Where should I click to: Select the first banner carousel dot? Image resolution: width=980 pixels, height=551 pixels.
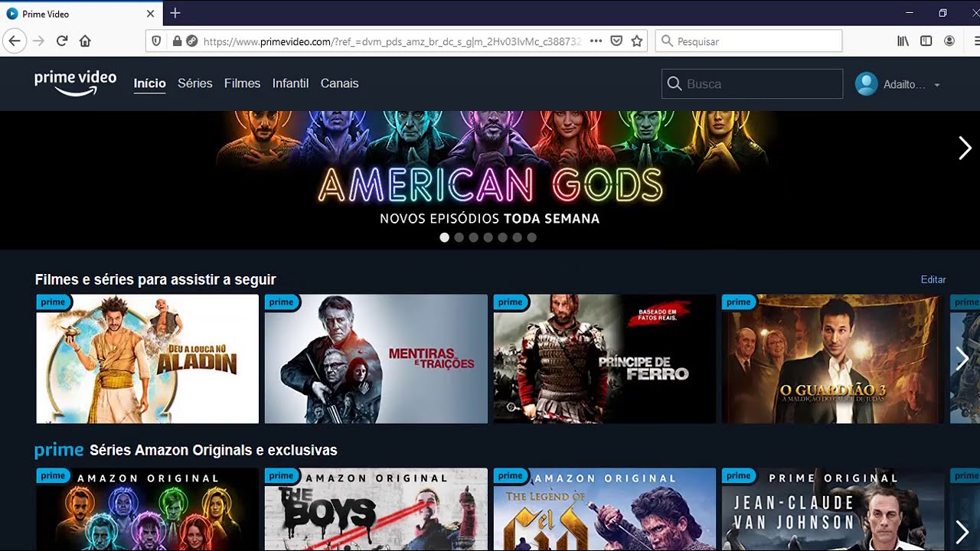(444, 237)
